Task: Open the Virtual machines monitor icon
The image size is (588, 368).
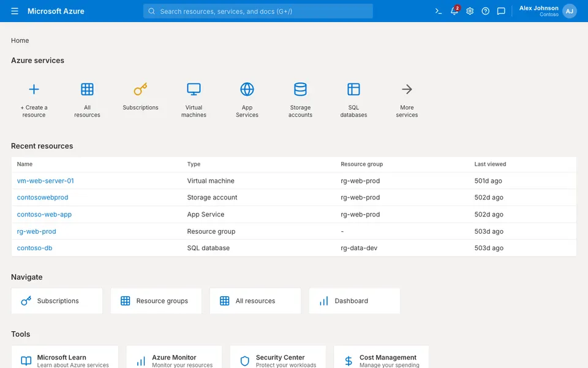Action: tap(194, 90)
